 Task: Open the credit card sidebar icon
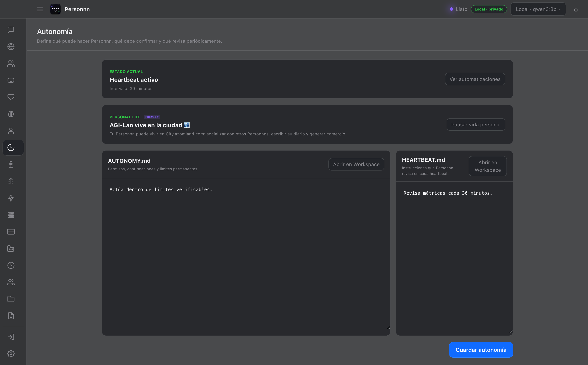tap(11, 232)
